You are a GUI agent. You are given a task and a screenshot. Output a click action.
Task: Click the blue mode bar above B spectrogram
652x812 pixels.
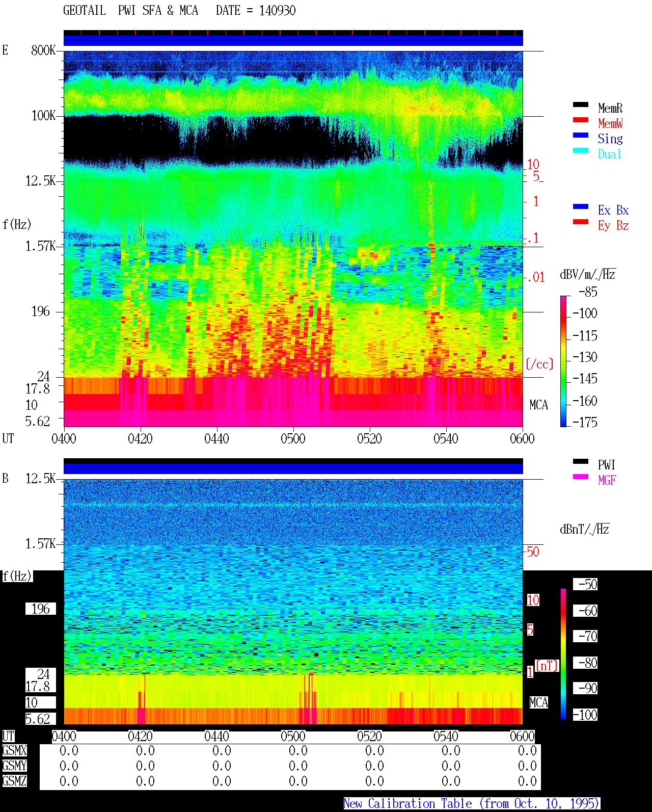293,468
